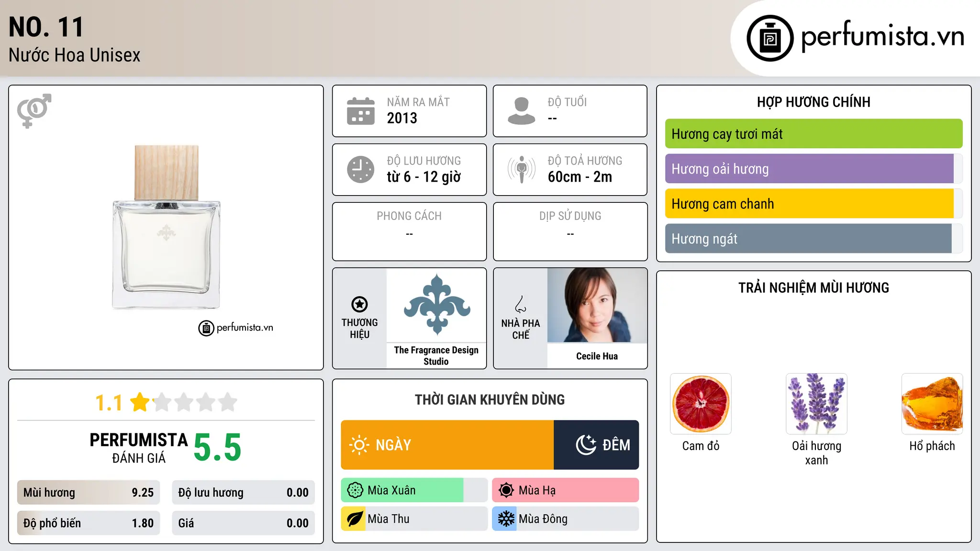The image size is (980, 551).
Task: Open The Fragrance Design Studio brand name
Action: [436, 356]
